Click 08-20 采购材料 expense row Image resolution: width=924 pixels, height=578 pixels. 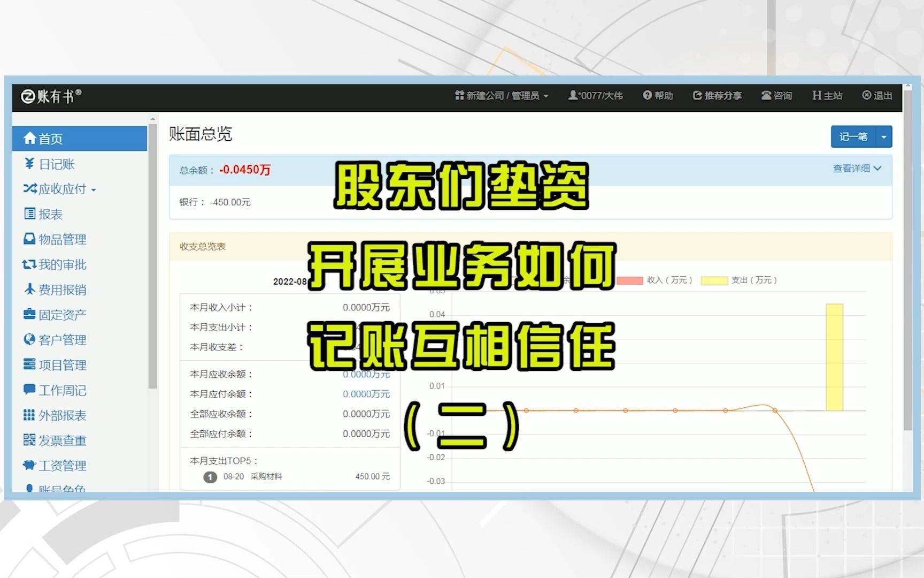coord(290,477)
